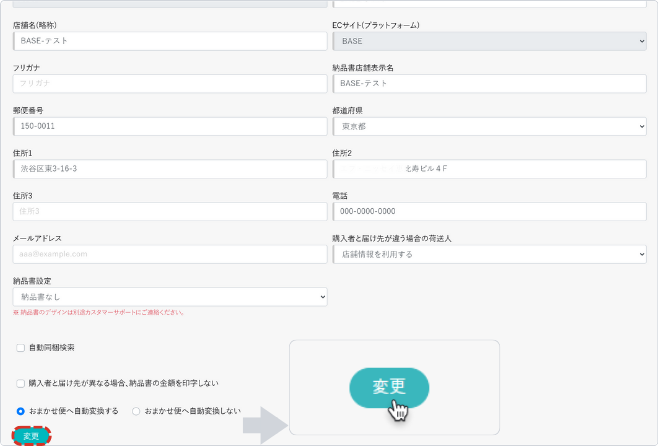Select おまかせ便へ自動変換しない radio button

(136, 411)
